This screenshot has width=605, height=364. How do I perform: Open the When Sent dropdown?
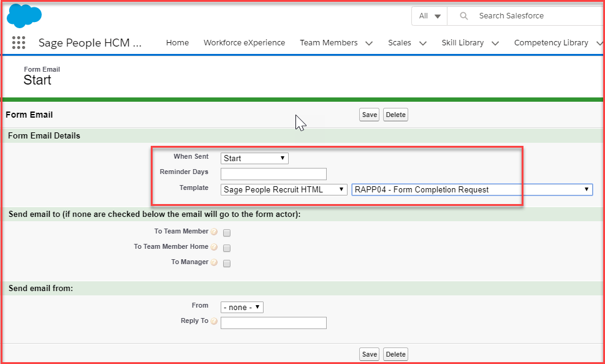(254, 158)
